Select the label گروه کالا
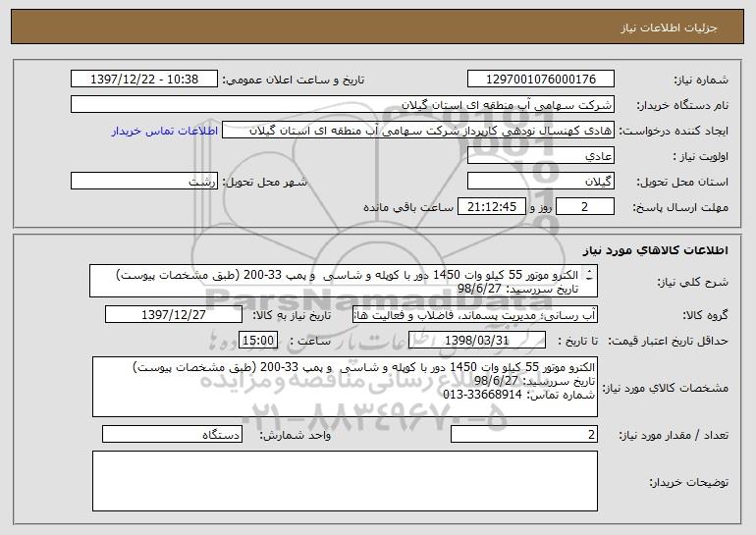This screenshot has width=756, height=535. click(705, 315)
